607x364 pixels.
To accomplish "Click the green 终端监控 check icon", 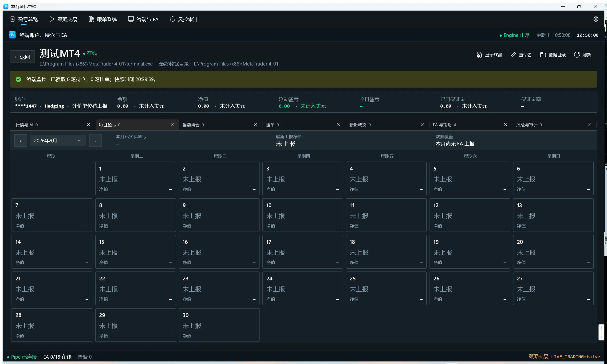I will [18, 79].
